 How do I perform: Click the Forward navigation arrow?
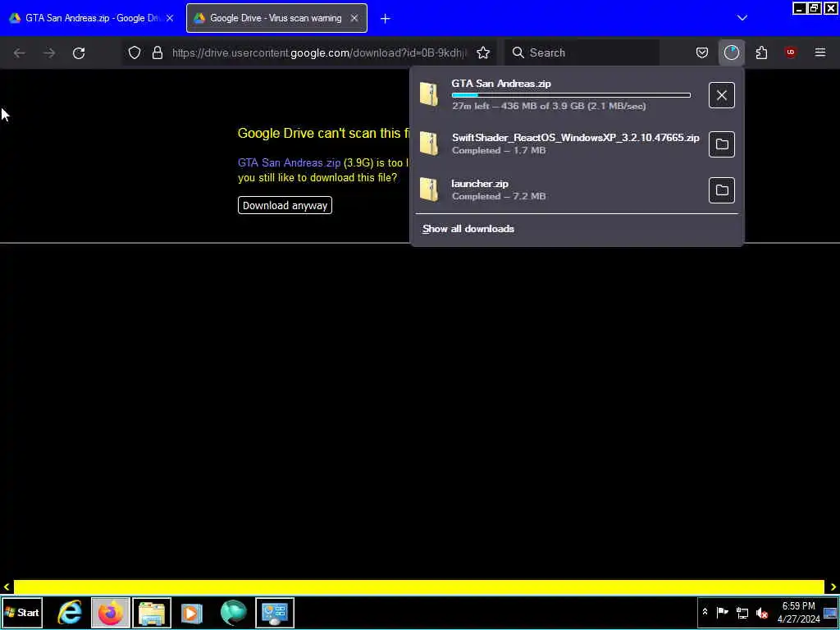pos(49,52)
